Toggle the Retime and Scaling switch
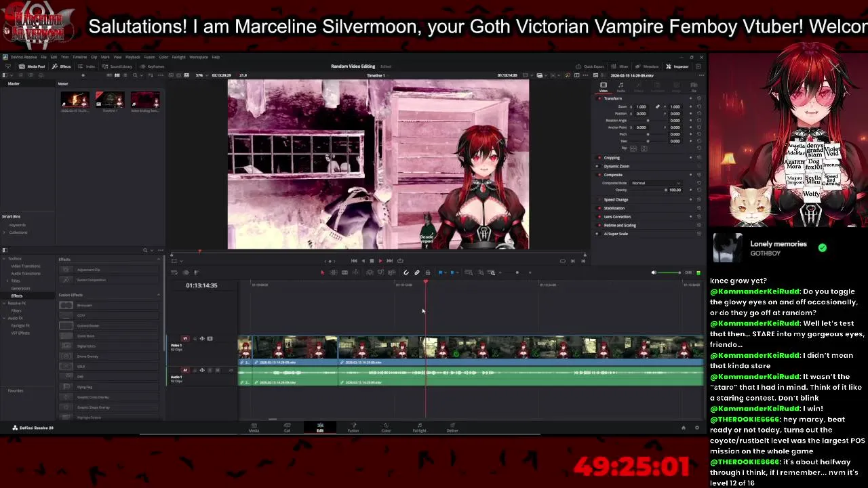The image size is (868, 488). (599, 225)
